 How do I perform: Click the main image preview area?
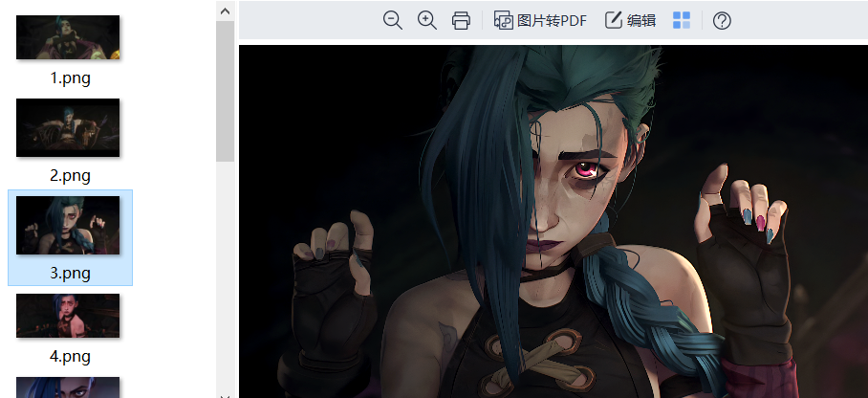tap(553, 220)
